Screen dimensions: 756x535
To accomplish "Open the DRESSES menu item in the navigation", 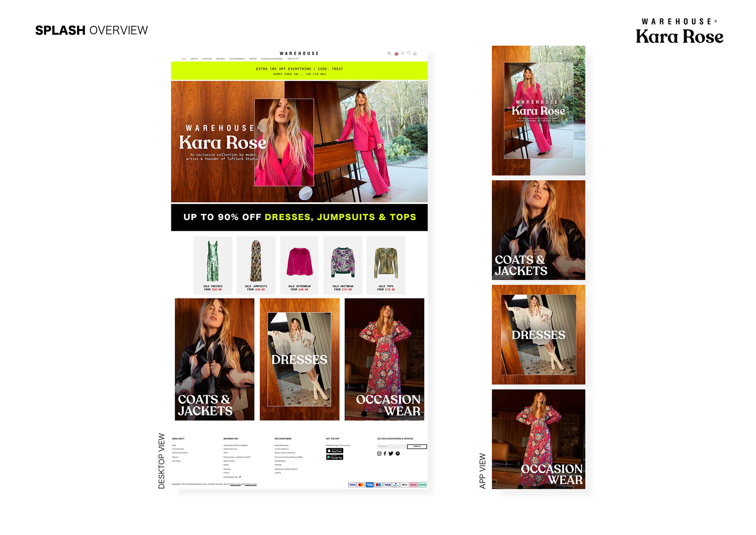I will (220, 59).
